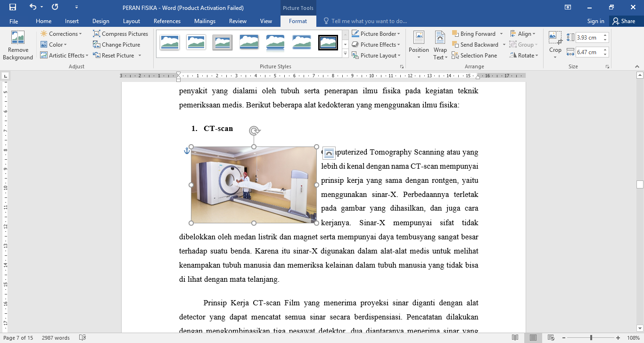This screenshot has height=343, width=644.
Task: Show the previous row of picture styles
Action: coord(345,34)
